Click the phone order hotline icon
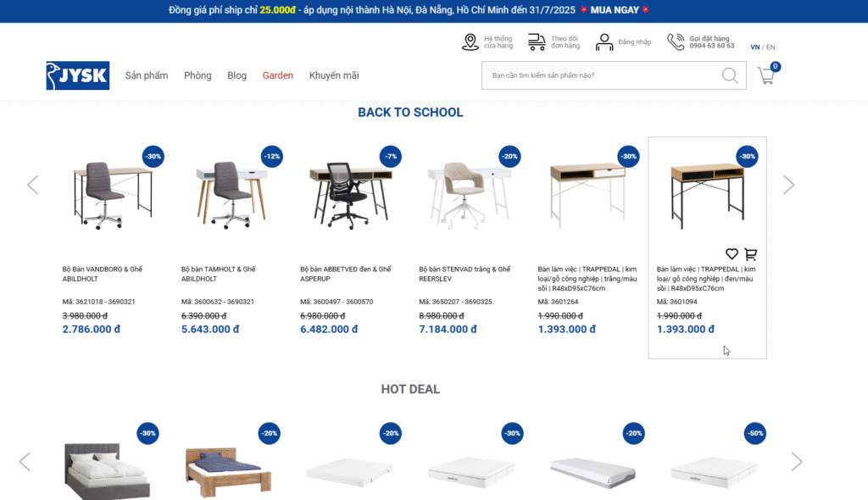 [x=676, y=42]
